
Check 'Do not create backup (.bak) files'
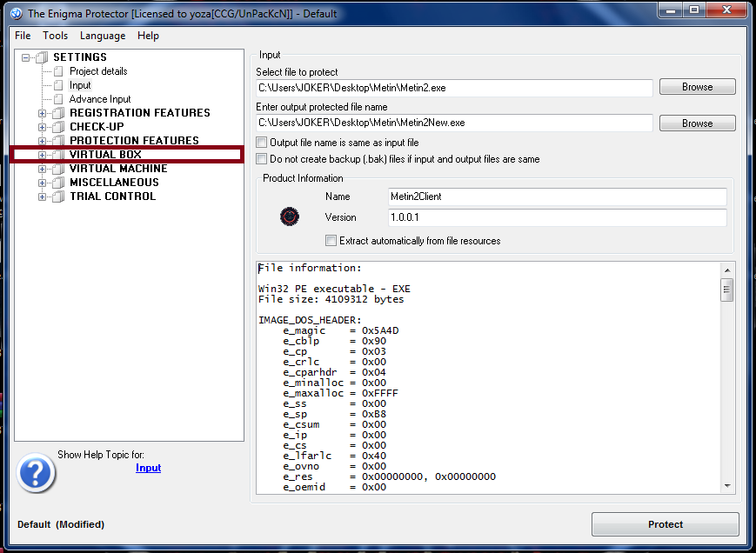261,159
